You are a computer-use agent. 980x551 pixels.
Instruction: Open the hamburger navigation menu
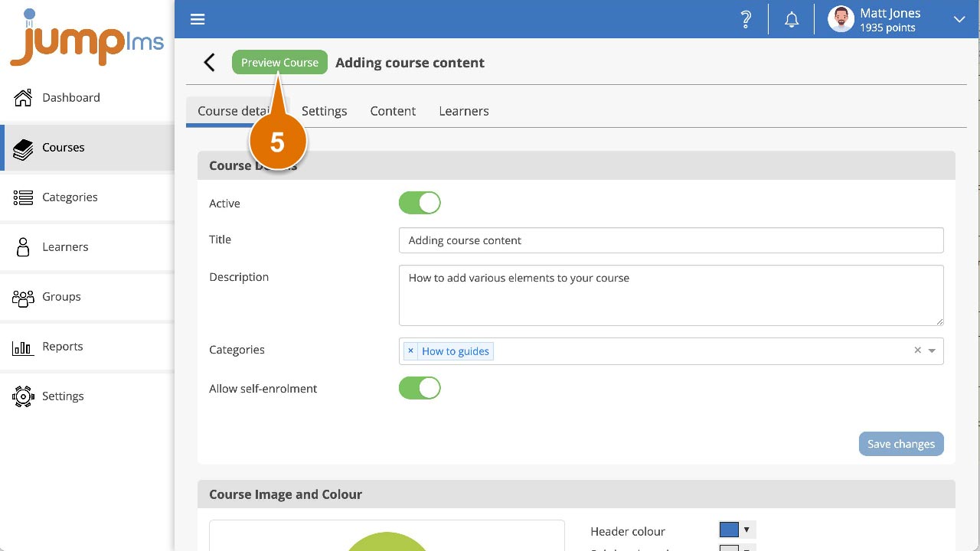[198, 19]
